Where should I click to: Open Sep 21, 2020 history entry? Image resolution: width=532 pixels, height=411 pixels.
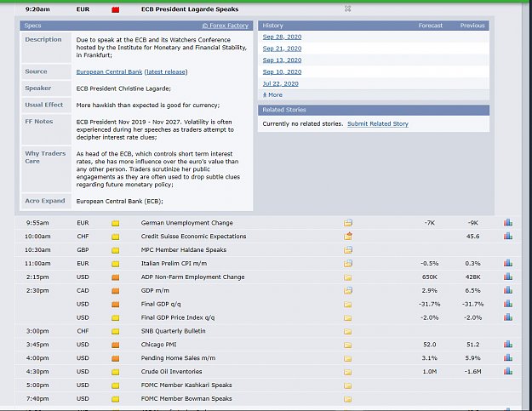[282, 49]
